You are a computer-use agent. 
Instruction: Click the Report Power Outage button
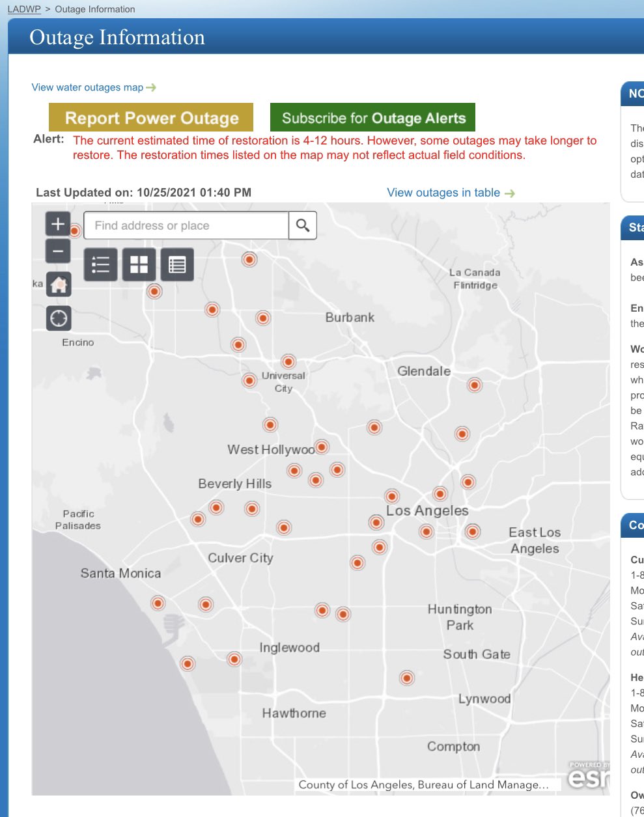click(151, 118)
